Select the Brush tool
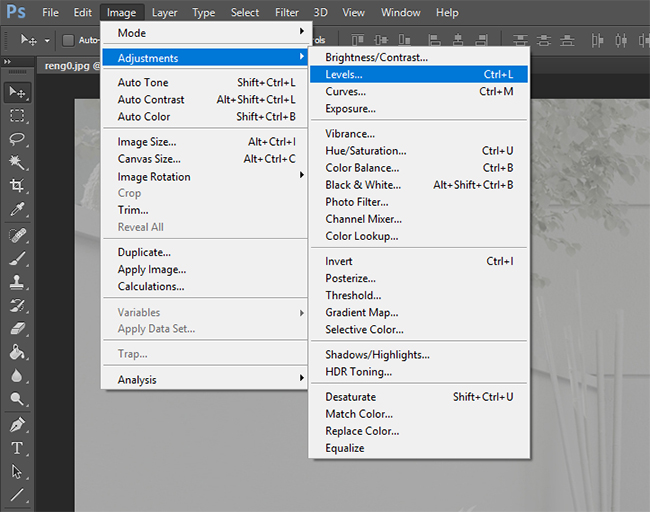Image resolution: width=650 pixels, height=512 pixels. pos(17,259)
